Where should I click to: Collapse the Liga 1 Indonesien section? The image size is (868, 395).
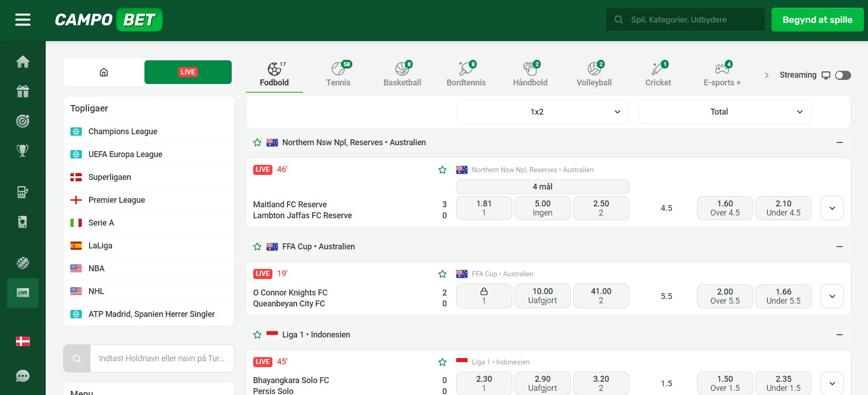(x=839, y=335)
